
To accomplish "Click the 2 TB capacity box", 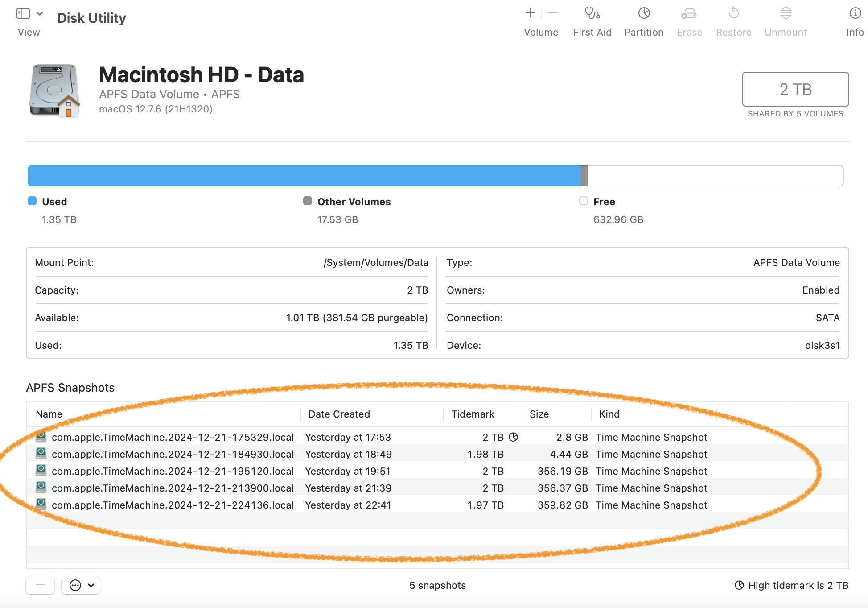I will (795, 89).
